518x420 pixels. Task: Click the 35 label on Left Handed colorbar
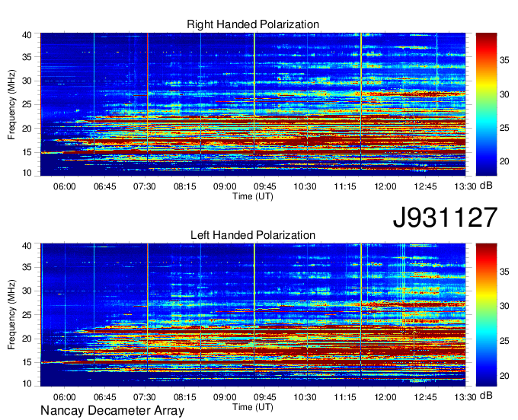coord(504,272)
